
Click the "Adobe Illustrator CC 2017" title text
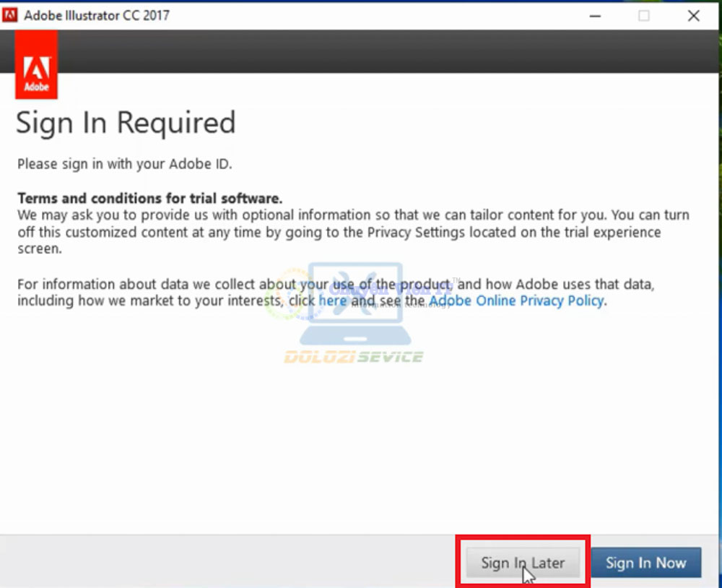click(97, 15)
